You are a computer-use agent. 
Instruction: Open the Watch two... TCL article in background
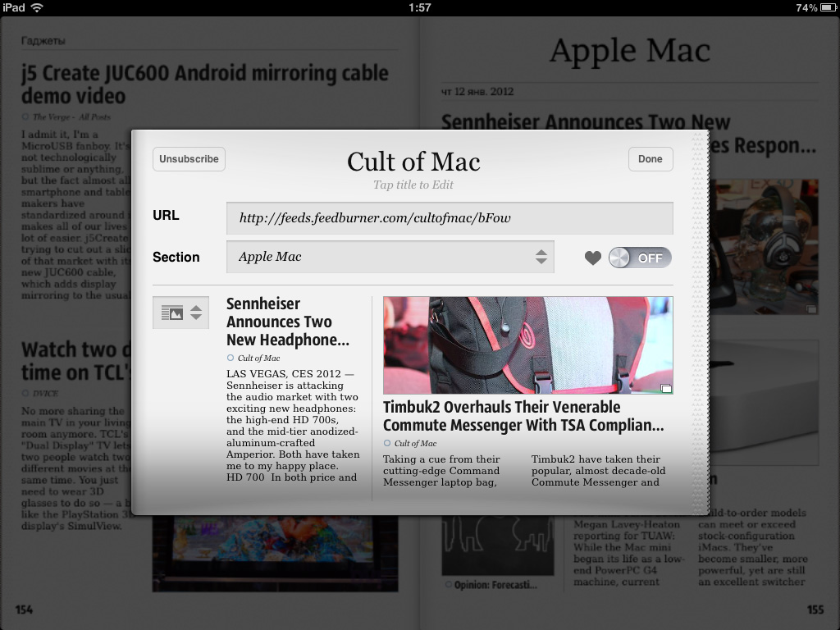[76, 361]
